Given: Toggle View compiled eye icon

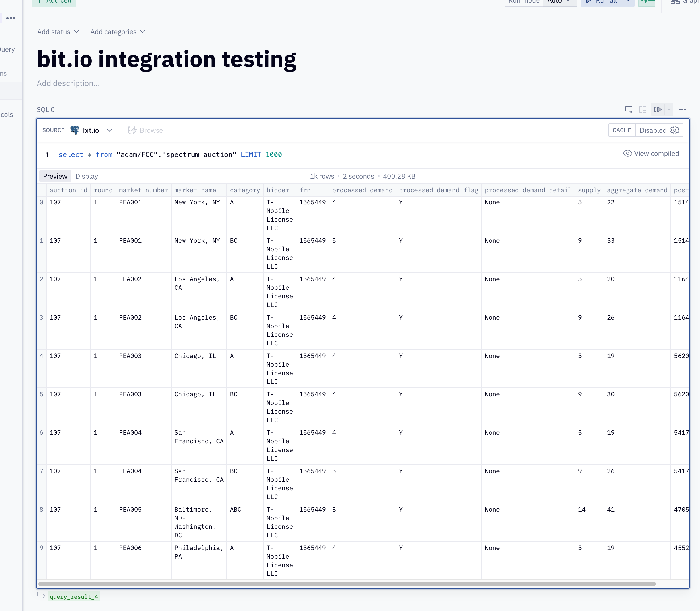Looking at the screenshot, I should (627, 153).
